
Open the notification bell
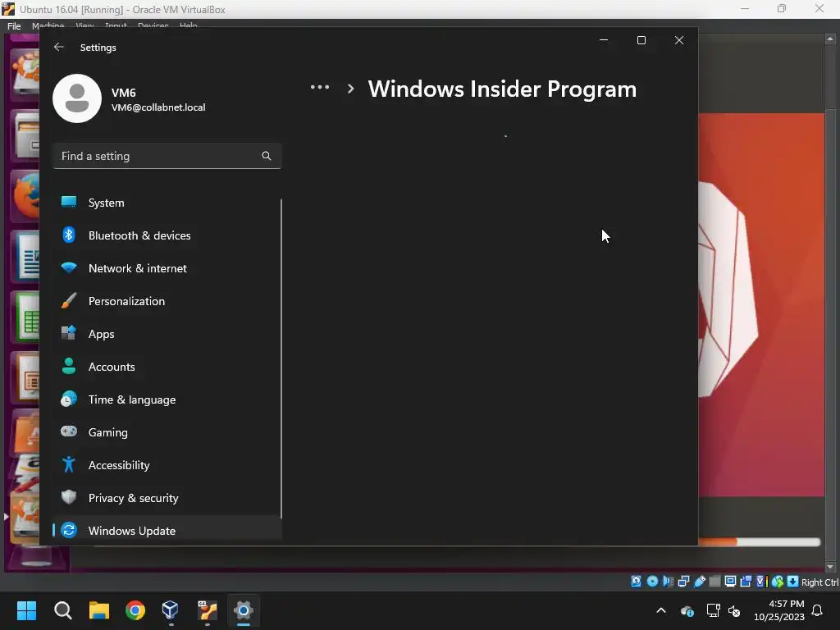pos(818,610)
